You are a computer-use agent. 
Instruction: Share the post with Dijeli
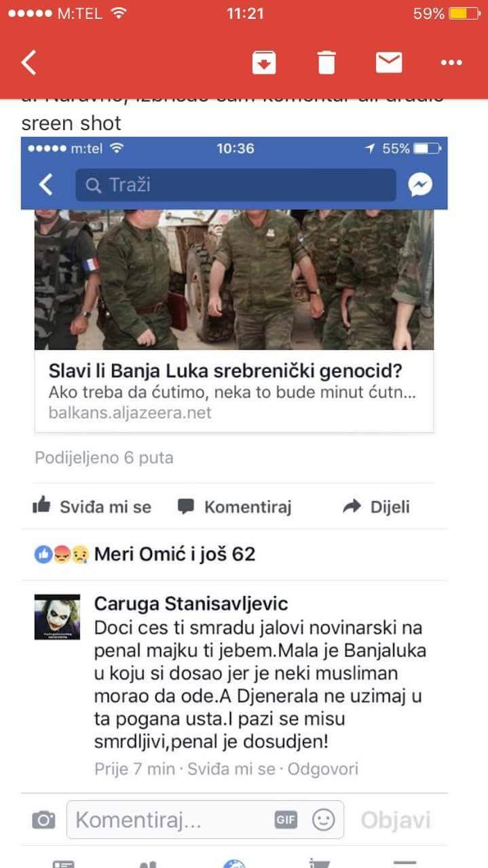click(377, 507)
